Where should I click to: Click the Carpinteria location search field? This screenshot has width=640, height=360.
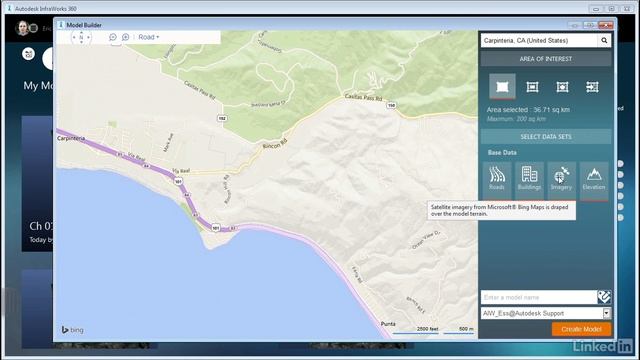click(539, 40)
